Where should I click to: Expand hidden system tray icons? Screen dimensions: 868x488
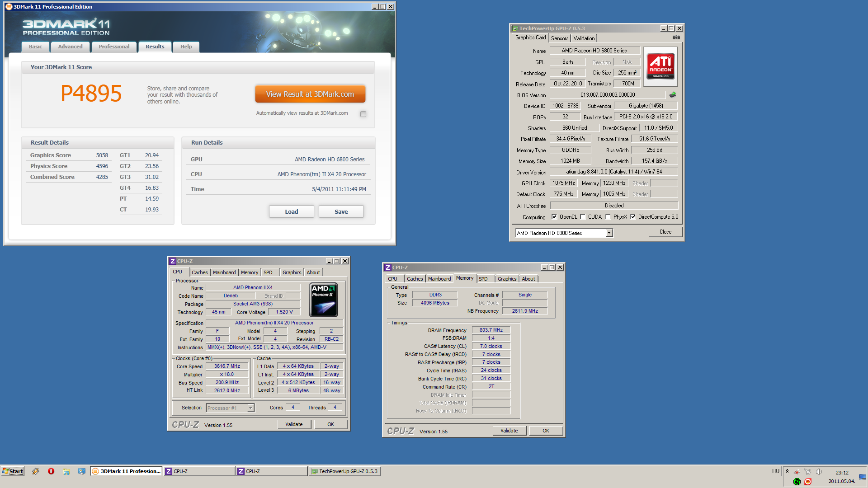point(787,471)
